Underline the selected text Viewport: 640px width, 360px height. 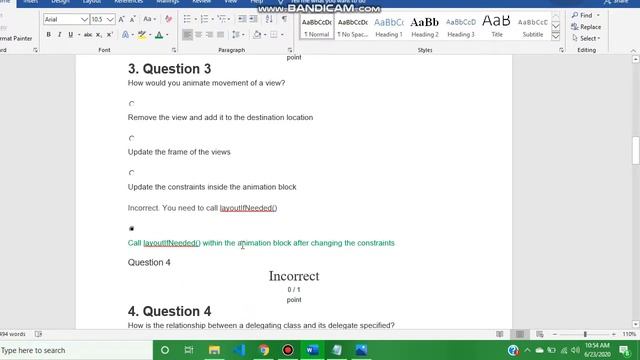pos(70,35)
